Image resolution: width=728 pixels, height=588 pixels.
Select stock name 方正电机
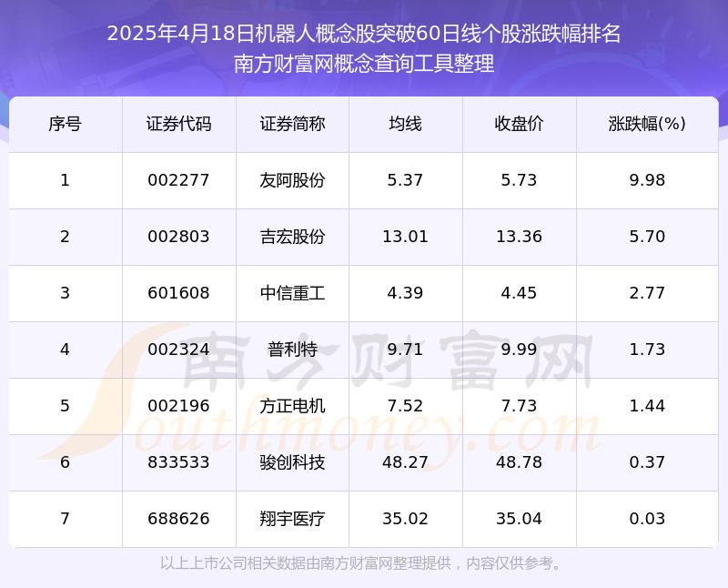coord(292,406)
